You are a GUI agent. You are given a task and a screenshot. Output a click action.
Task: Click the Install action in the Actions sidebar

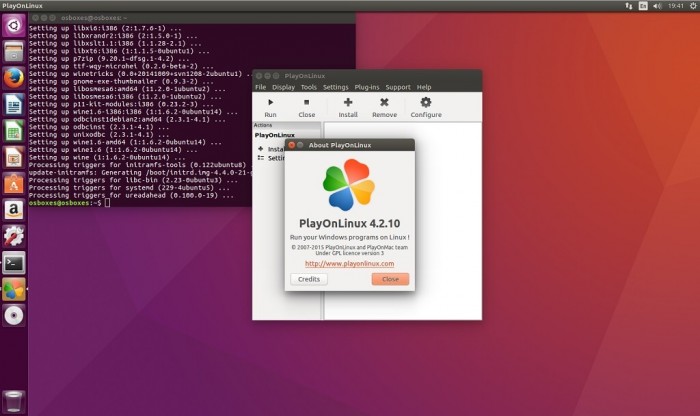tap(271, 149)
